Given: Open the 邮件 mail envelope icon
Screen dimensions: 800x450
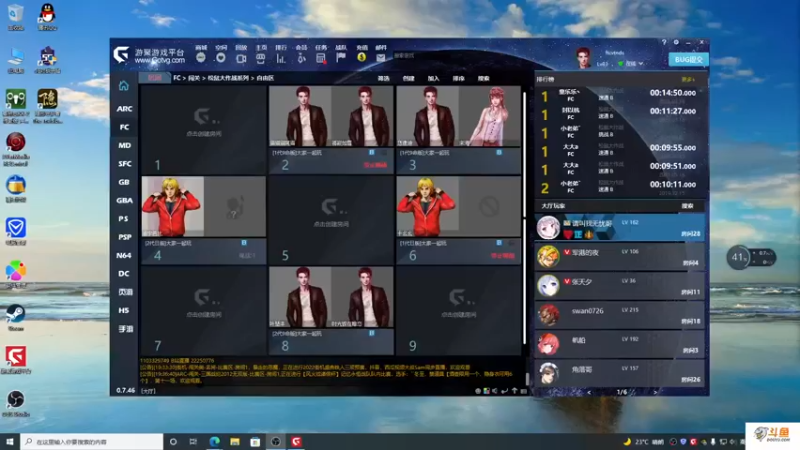Looking at the screenshot, I should [381, 58].
